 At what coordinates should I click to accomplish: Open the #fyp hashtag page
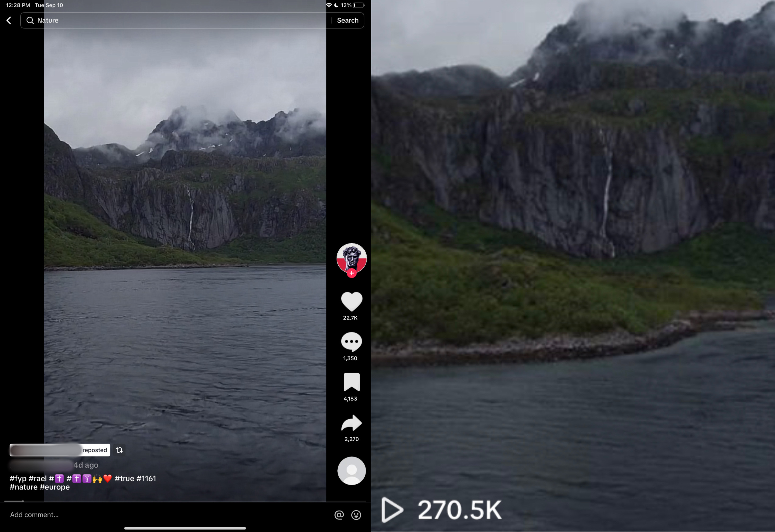(x=19, y=478)
